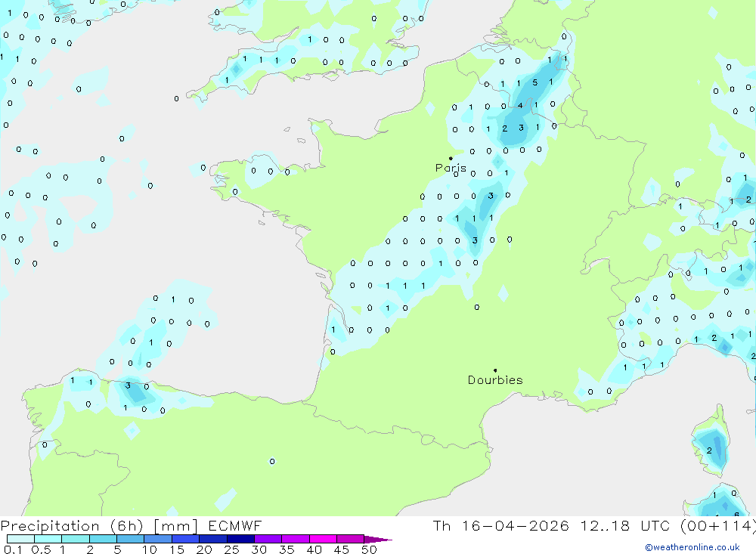Click the legend label '10'

point(150,549)
